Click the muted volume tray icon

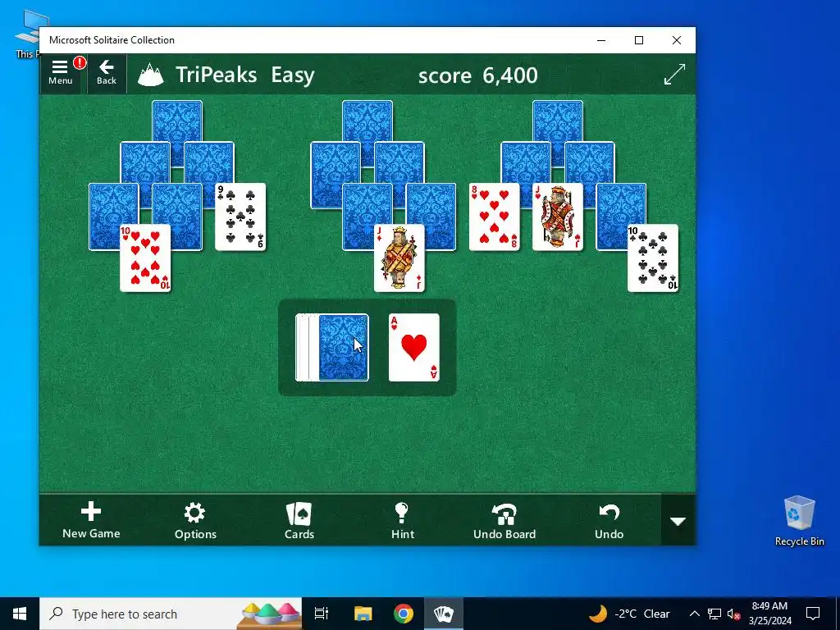[733, 614]
